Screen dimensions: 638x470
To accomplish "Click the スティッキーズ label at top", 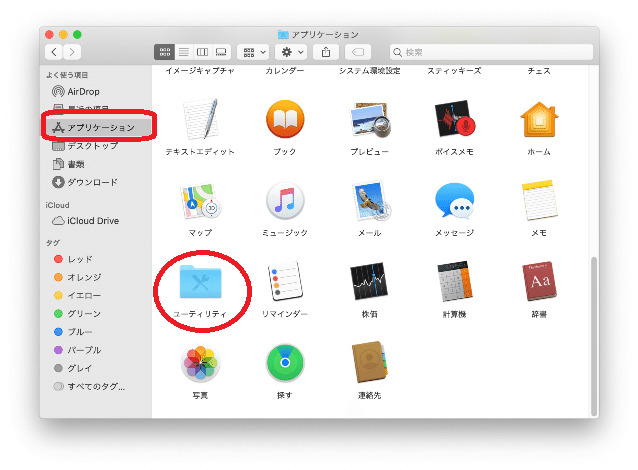I will pos(454,71).
